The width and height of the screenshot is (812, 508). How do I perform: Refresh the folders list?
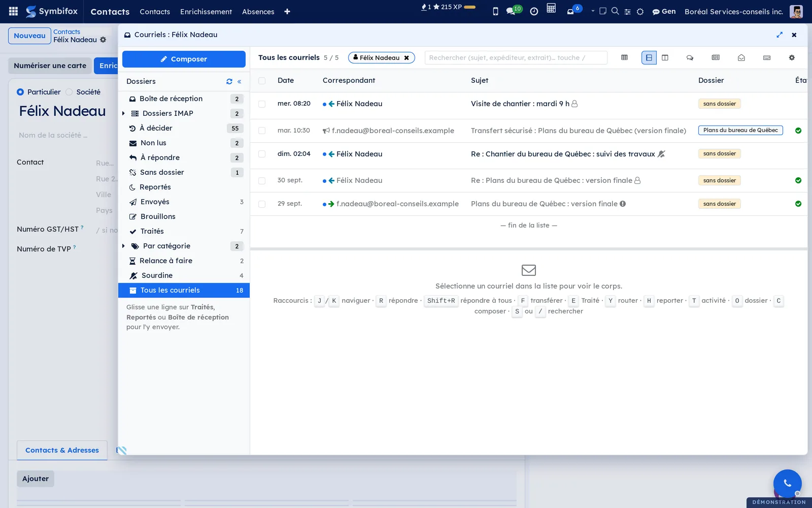[x=229, y=81]
